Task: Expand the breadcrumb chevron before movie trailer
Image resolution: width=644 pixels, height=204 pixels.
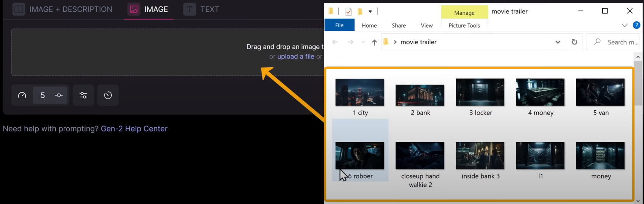Action: pos(395,42)
